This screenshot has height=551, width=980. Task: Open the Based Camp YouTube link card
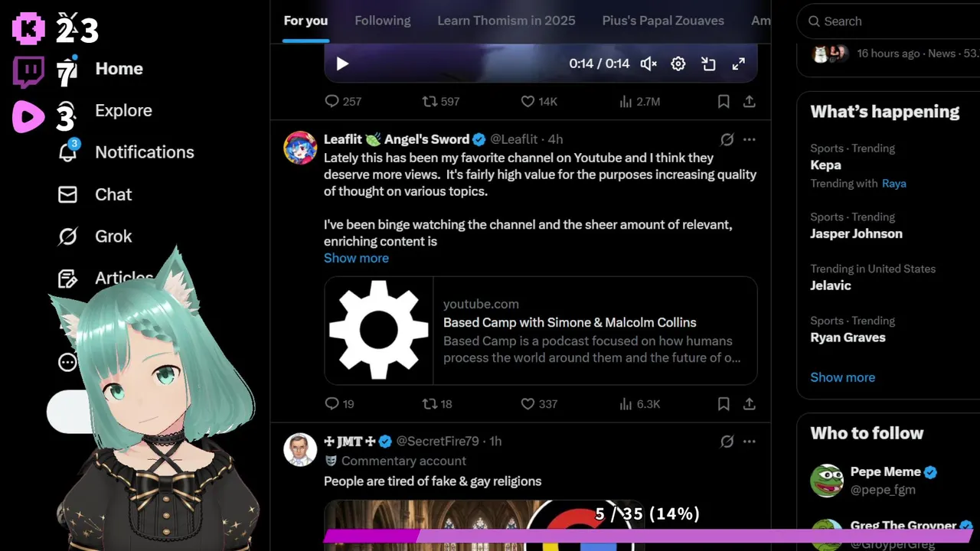541,331
